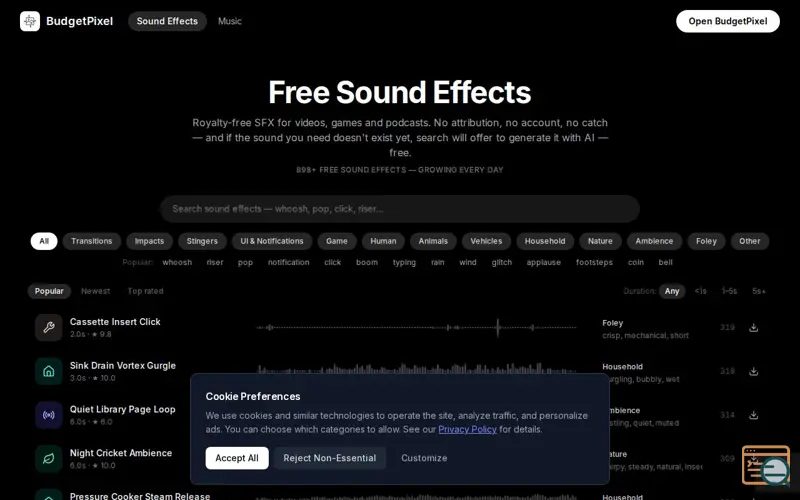Search popular term pop
The image size is (800, 500).
pyautogui.click(x=245, y=262)
